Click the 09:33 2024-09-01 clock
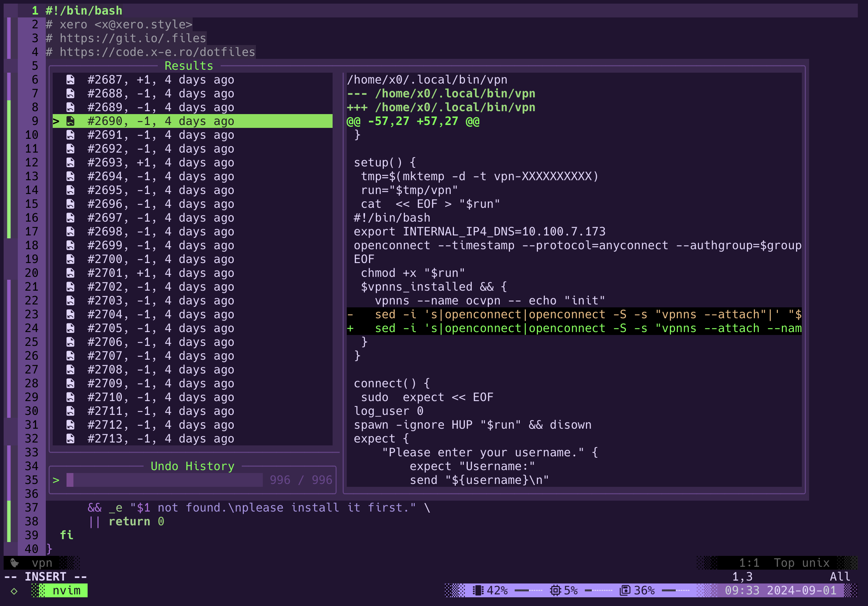Image resolution: width=868 pixels, height=606 pixels. point(780,590)
